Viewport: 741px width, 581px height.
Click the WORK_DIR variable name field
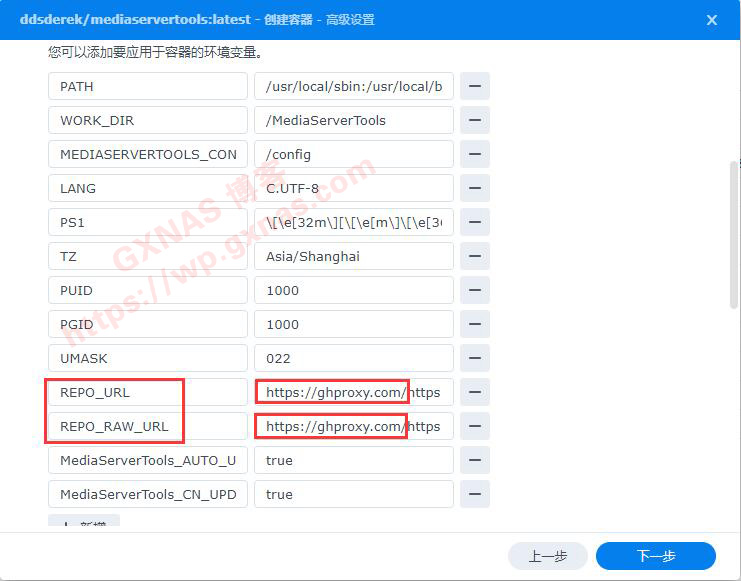[147, 120]
